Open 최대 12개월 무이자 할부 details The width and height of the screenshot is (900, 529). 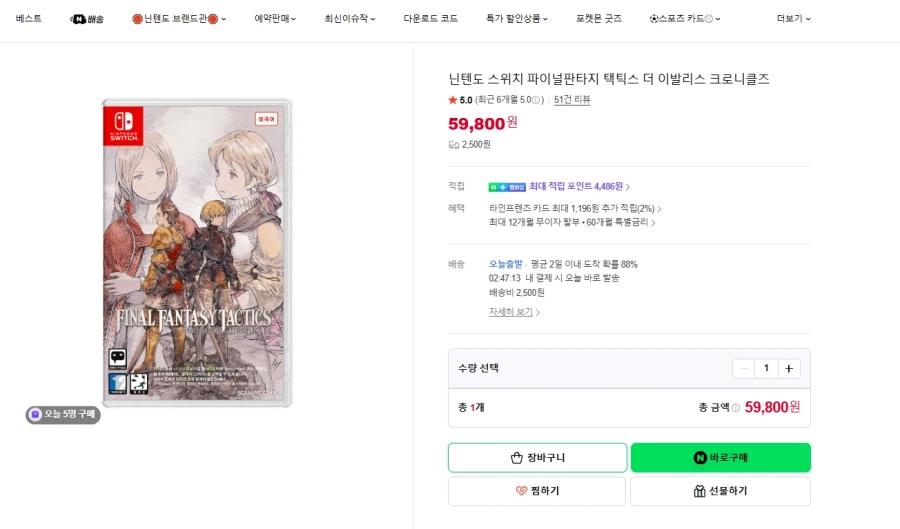(x=572, y=222)
